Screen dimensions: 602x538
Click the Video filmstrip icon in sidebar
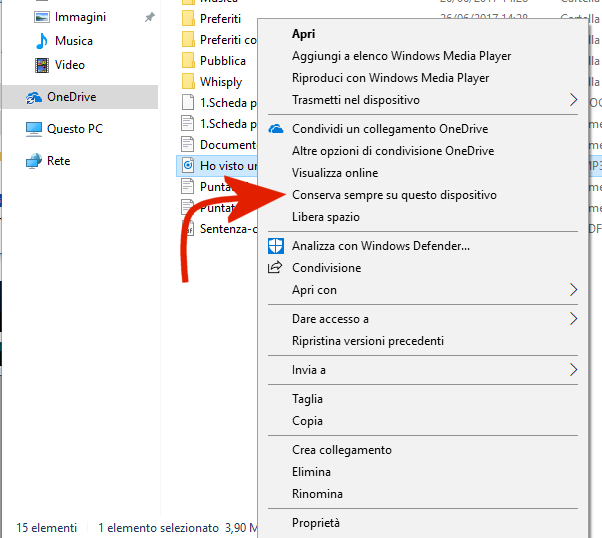click(x=41, y=65)
